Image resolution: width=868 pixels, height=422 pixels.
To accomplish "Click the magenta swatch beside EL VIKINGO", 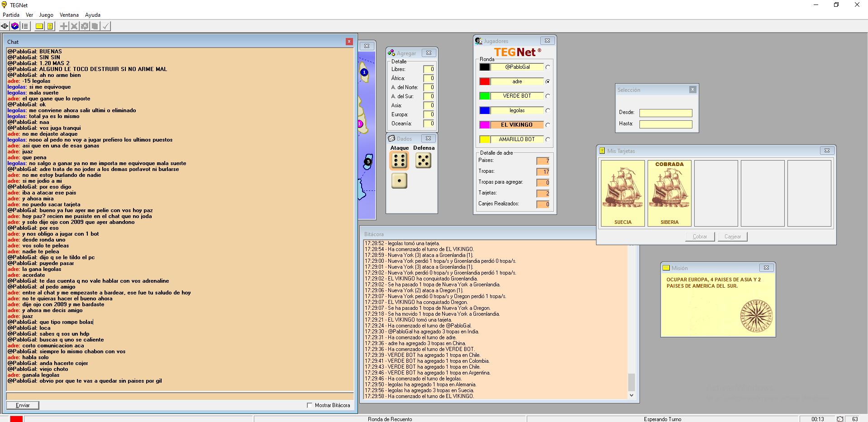I will click(x=485, y=125).
